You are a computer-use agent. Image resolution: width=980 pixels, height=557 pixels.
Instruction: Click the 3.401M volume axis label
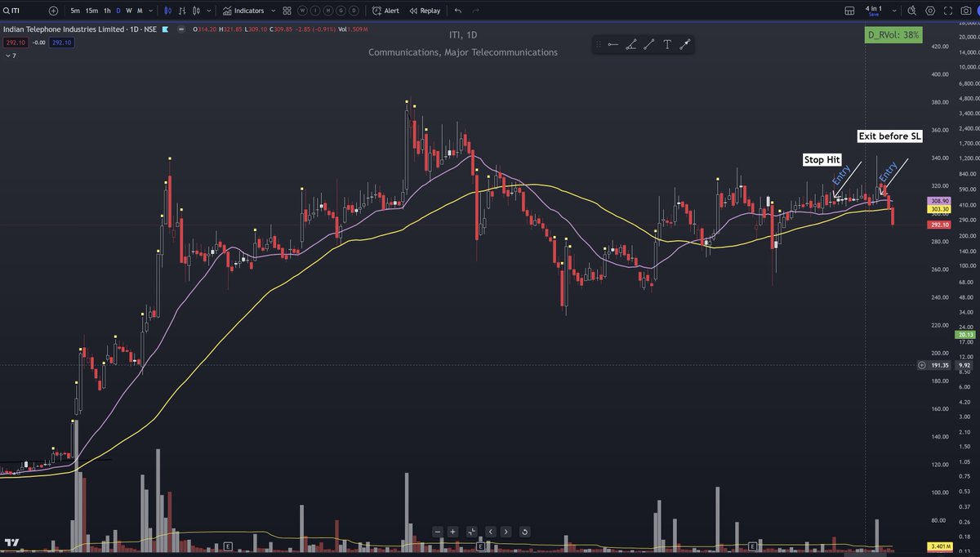tap(938, 546)
